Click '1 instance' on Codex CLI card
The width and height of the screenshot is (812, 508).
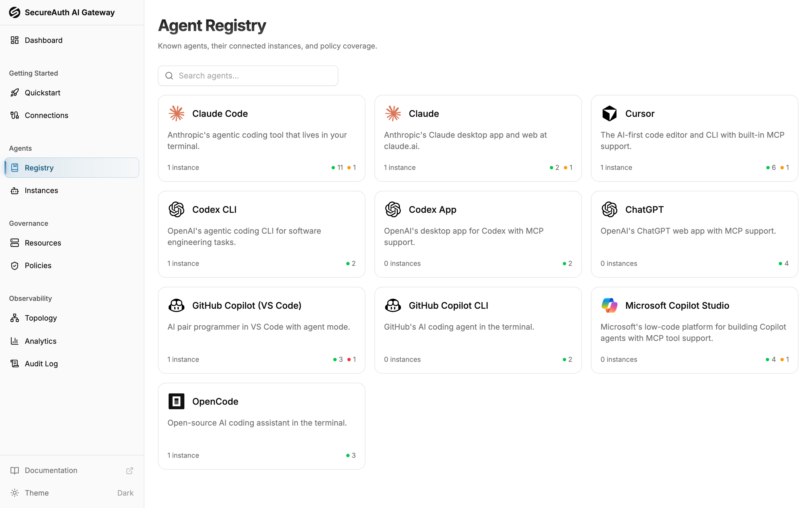(x=183, y=263)
